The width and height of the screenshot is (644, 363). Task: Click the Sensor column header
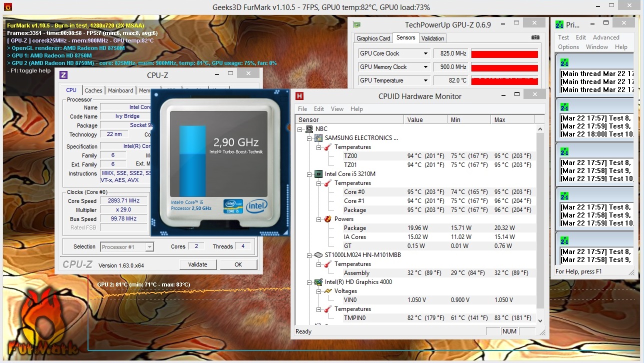[x=349, y=119]
